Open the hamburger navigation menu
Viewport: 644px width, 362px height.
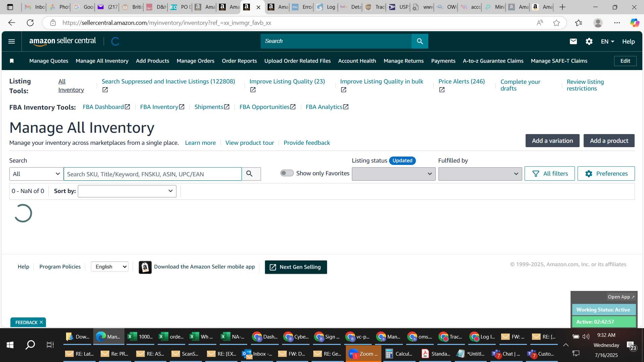point(11,41)
